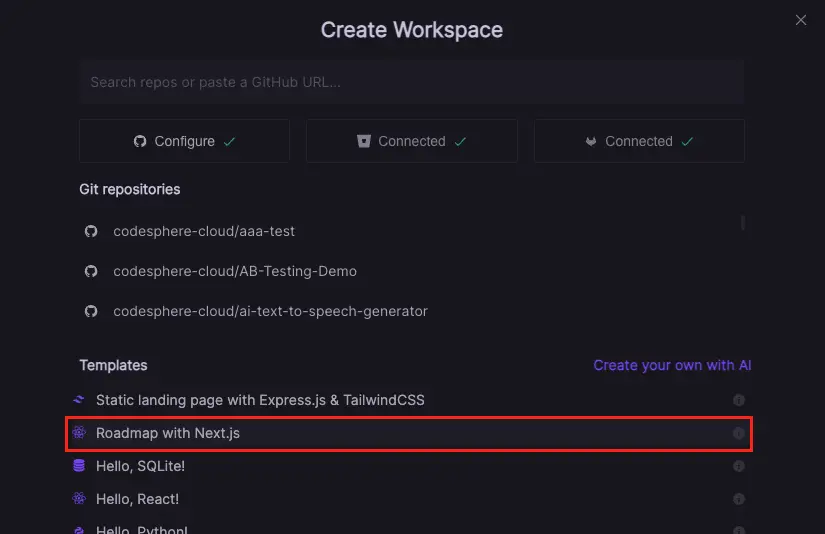Close the Create Workspace dialog

(x=800, y=20)
